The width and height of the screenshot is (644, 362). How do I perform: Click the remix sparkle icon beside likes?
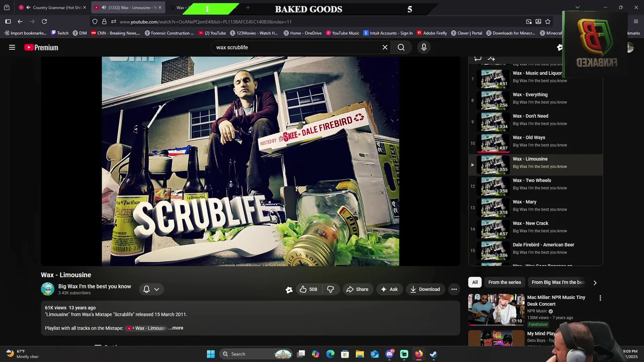coord(289,290)
